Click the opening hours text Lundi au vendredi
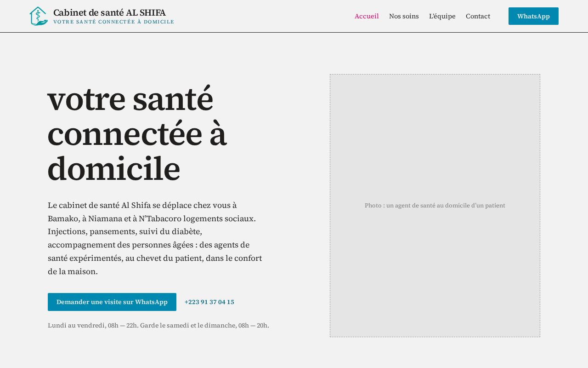 pos(158,325)
